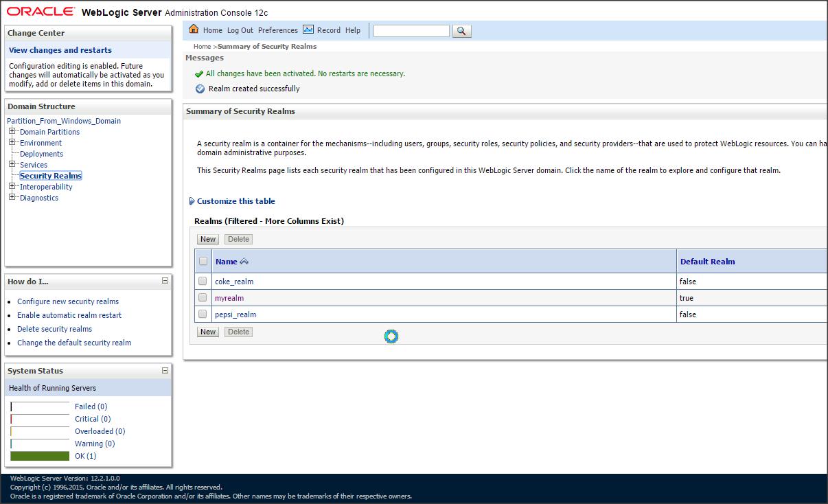
Task: Expand the Environment tree node
Action: click(12, 142)
